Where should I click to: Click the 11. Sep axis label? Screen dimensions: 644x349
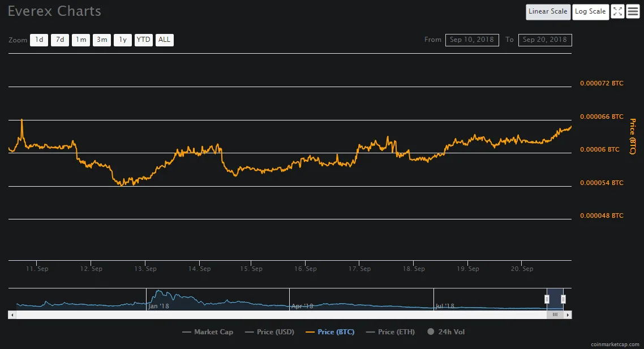[37, 269]
